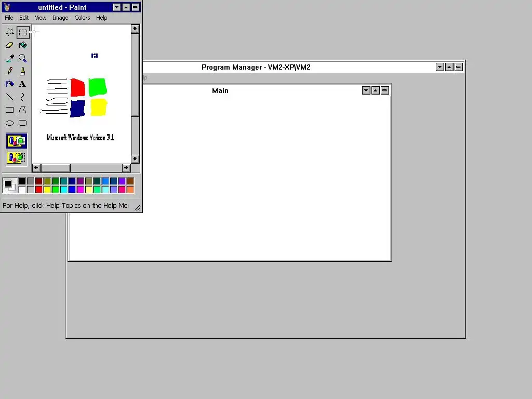Select the Rounded Rectangle tool
This screenshot has width=532, height=399.
point(23,123)
